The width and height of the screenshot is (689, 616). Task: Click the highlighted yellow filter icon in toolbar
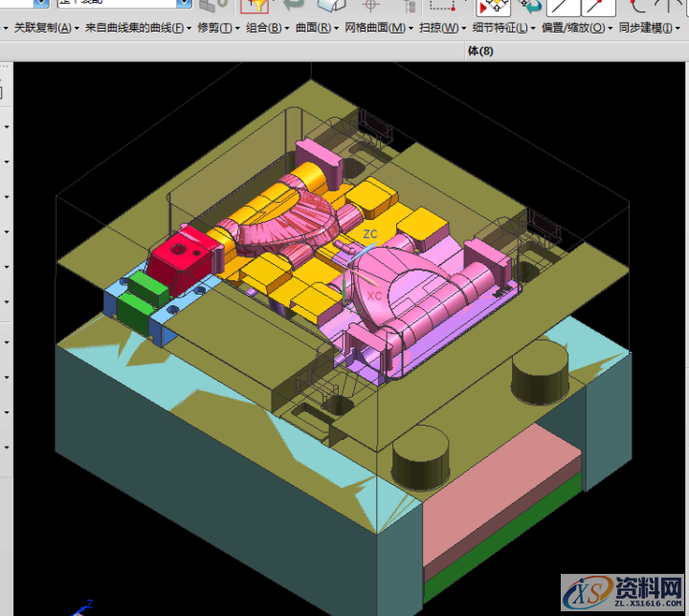[x=254, y=6]
